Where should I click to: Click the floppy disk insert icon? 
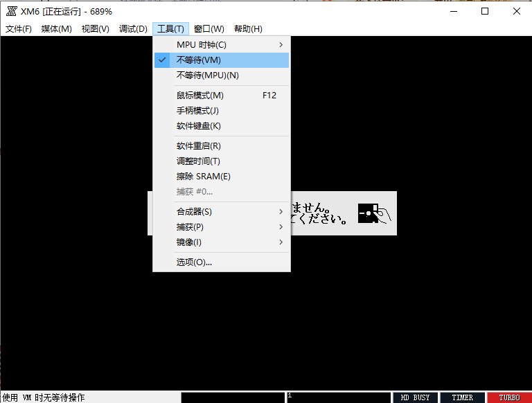(374, 213)
